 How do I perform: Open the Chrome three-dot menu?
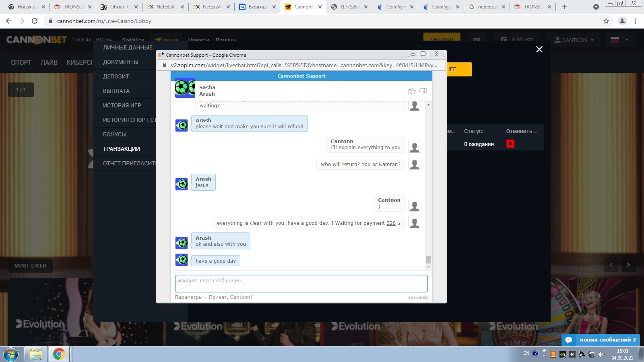pos(636,21)
